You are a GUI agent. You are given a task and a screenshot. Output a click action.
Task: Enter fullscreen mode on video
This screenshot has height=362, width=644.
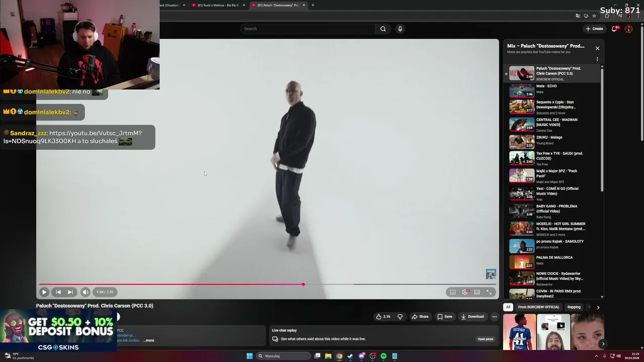489,292
